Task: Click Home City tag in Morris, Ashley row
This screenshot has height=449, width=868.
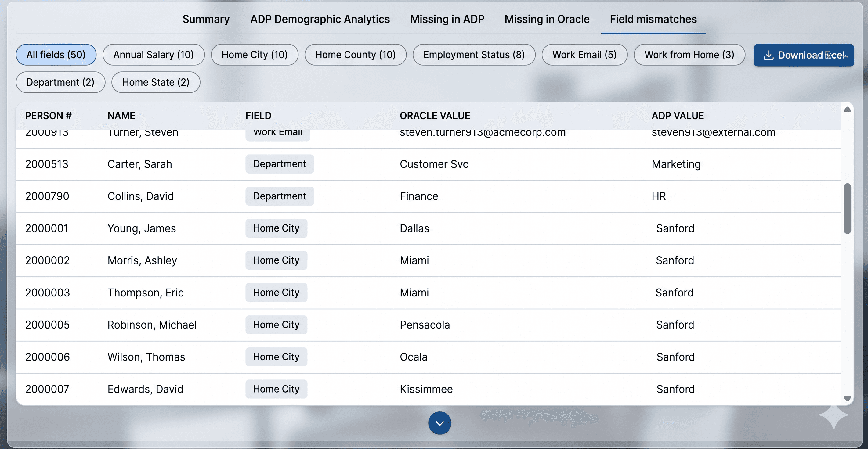Action: click(x=276, y=260)
